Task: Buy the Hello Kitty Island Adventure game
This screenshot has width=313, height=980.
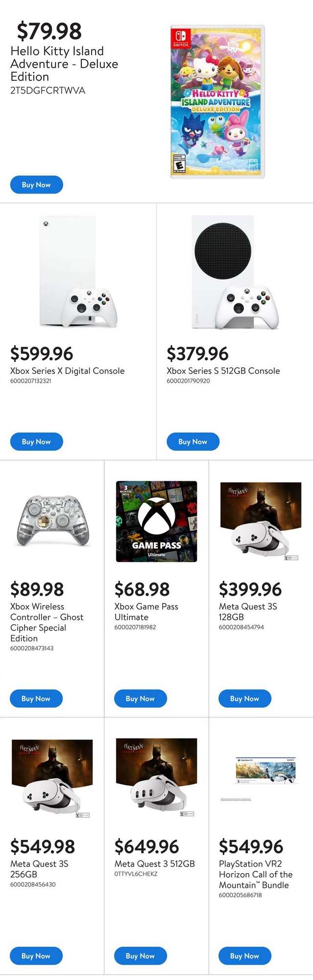Action: (36, 185)
